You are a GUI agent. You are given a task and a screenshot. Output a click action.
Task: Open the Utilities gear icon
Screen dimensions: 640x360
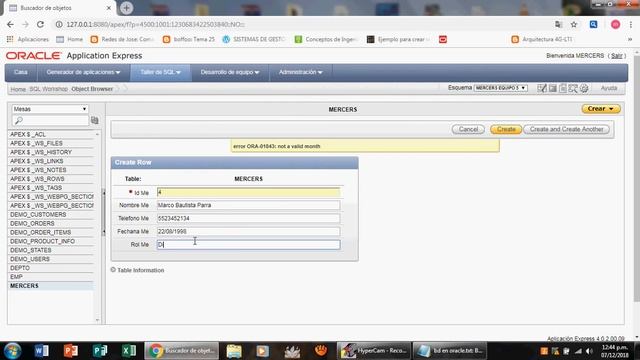tap(584, 88)
